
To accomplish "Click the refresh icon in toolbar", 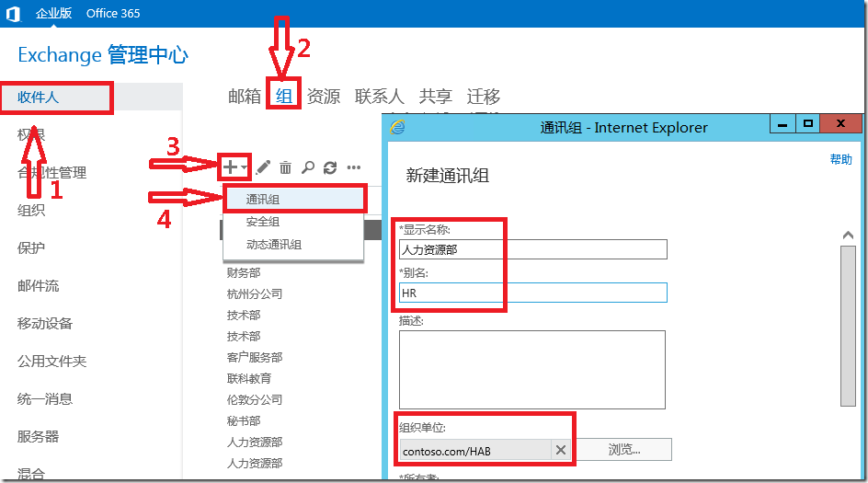I will click(x=330, y=167).
